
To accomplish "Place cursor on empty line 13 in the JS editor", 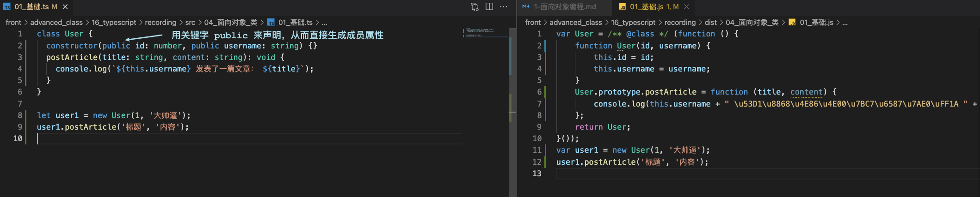I will [x=768, y=173].
